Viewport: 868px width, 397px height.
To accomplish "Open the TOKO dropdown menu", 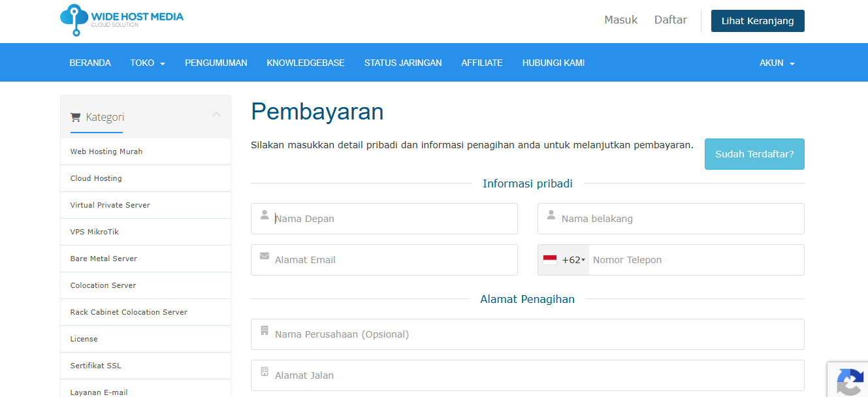I will click(148, 63).
